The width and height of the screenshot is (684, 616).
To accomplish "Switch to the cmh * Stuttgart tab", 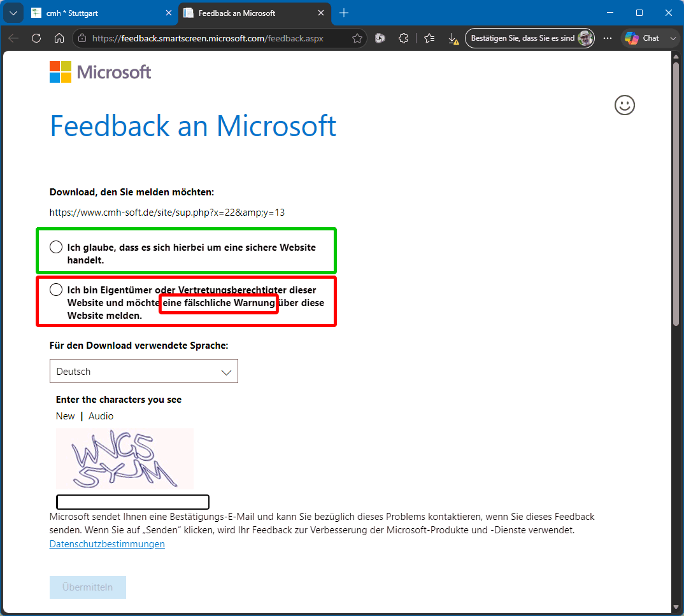I will point(101,13).
